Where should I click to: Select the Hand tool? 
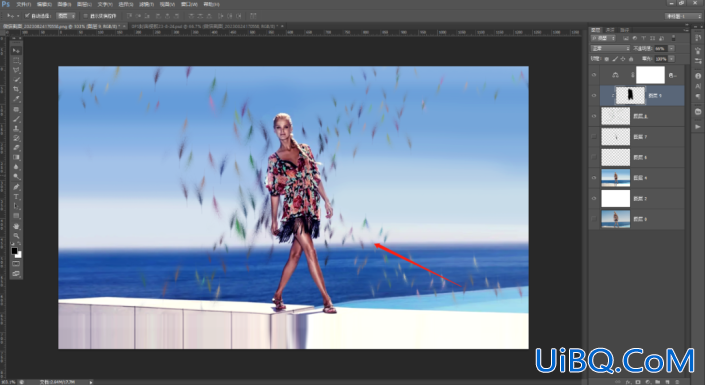click(x=16, y=226)
